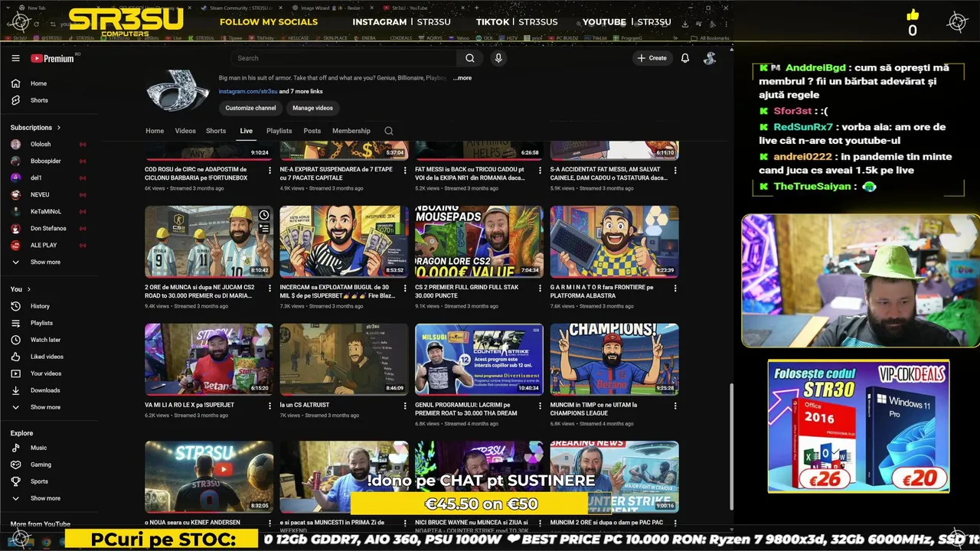Switch to the channel Videos tab
The image size is (980, 551).
click(x=185, y=131)
